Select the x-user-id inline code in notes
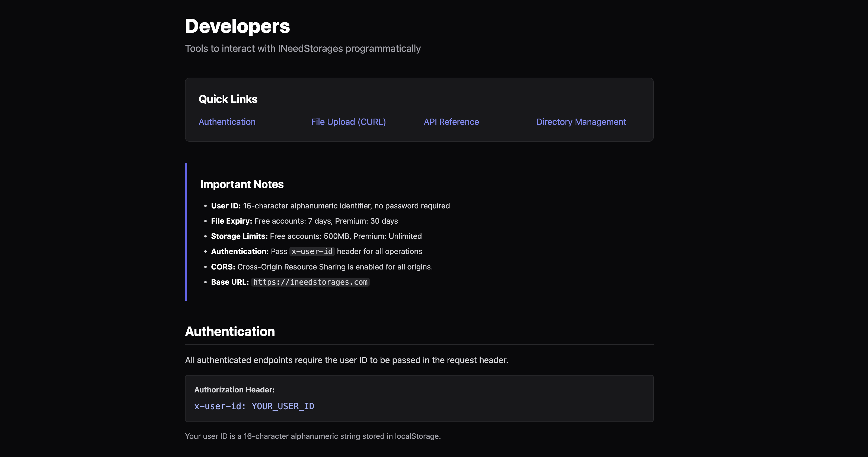Viewport: 868px width, 457px height. [312, 251]
